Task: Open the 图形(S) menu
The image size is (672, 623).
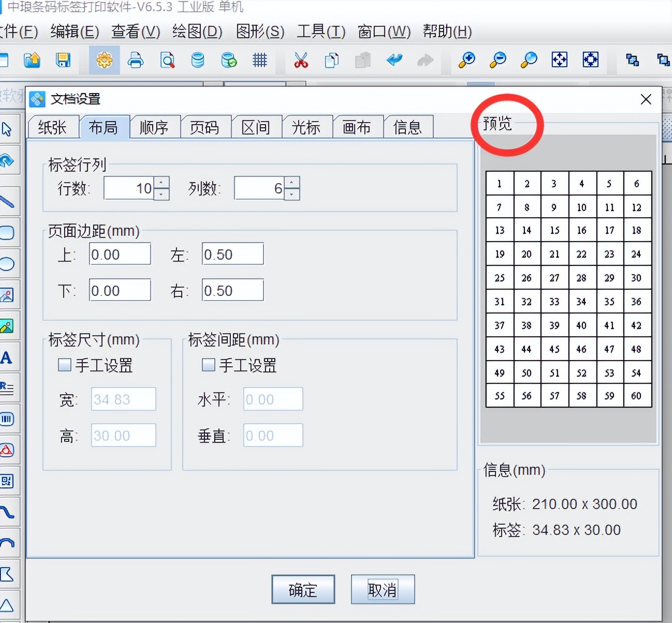Action: 260,32
